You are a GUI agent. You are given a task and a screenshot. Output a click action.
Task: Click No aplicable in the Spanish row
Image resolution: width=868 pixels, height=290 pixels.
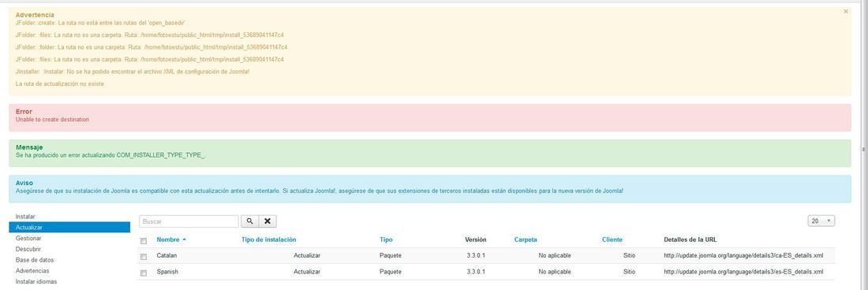click(554, 272)
